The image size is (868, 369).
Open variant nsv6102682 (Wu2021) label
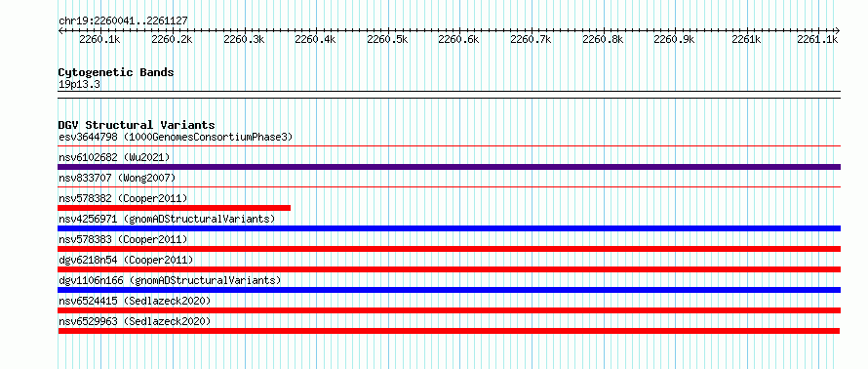(114, 157)
